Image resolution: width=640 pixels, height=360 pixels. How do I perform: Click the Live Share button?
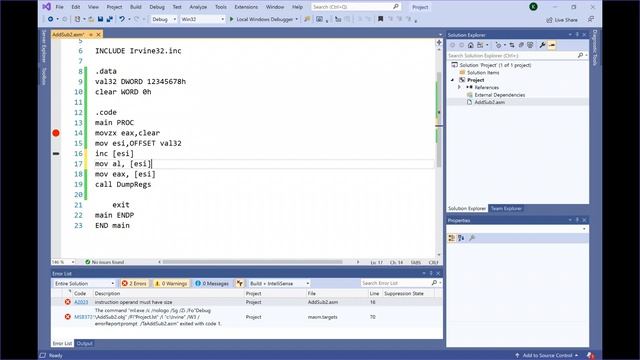562,20
